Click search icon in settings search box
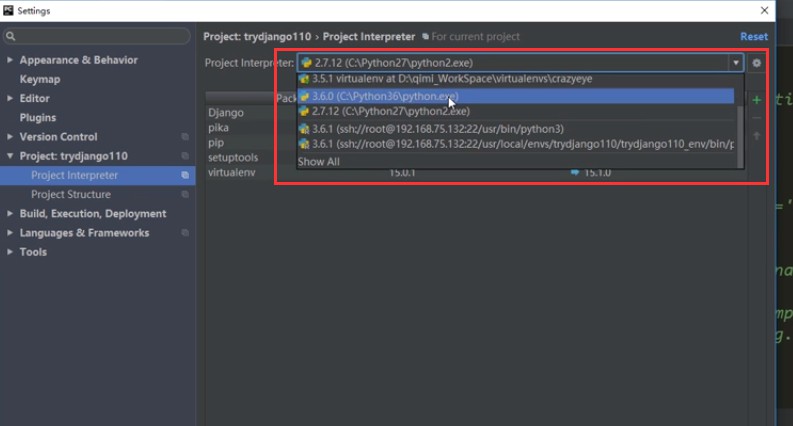 point(11,36)
